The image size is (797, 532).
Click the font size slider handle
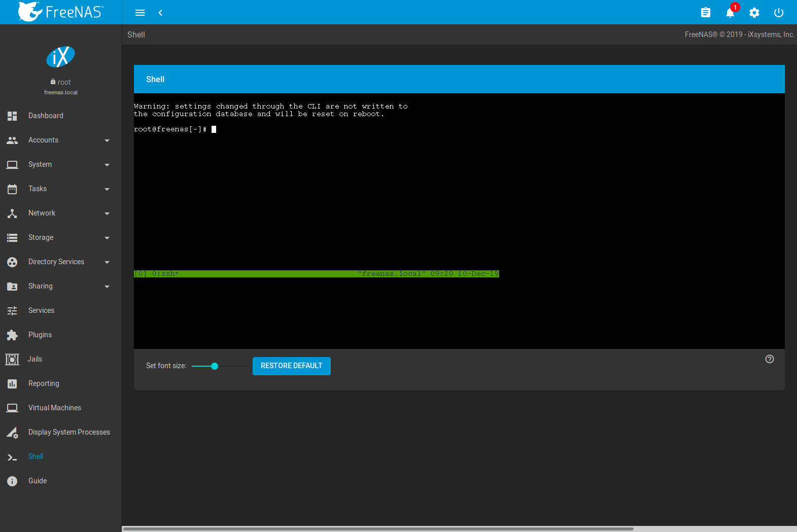pos(215,366)
